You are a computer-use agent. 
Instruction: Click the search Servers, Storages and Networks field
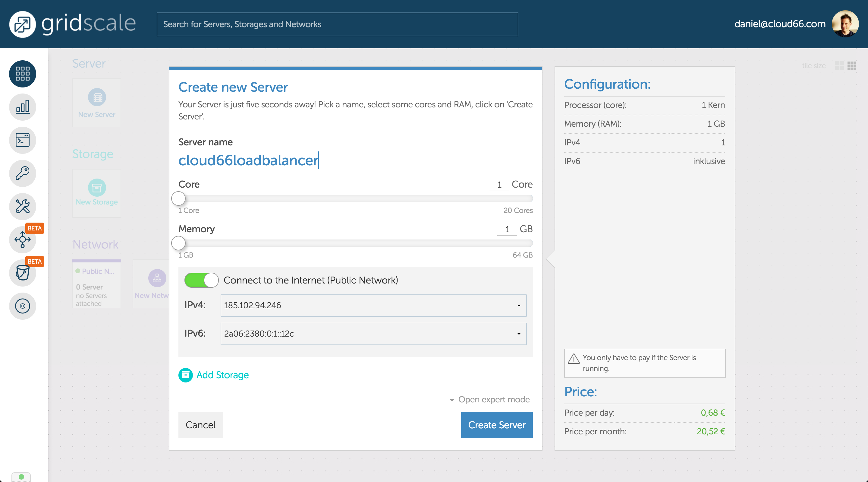[x=337, y=24]
